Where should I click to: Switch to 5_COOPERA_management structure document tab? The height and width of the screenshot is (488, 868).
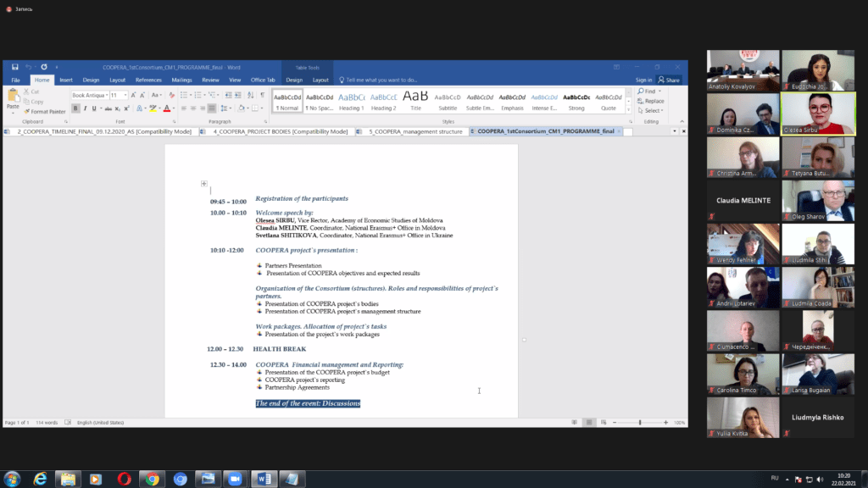(x=415, y=132)
